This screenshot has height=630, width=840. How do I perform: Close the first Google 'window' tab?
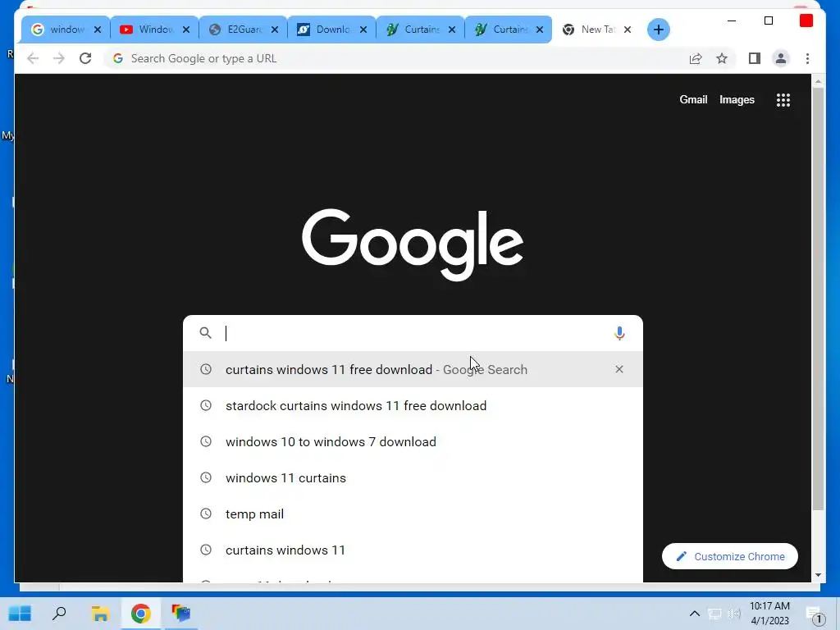[x=98, y=30]
